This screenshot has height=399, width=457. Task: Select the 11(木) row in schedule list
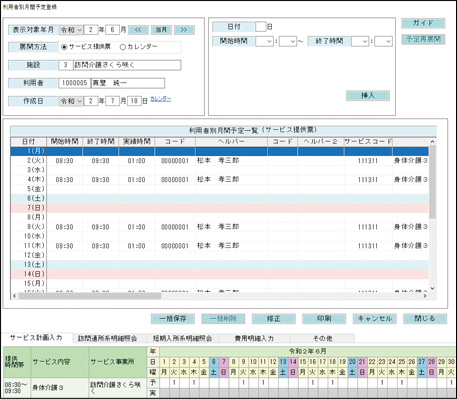219,246
